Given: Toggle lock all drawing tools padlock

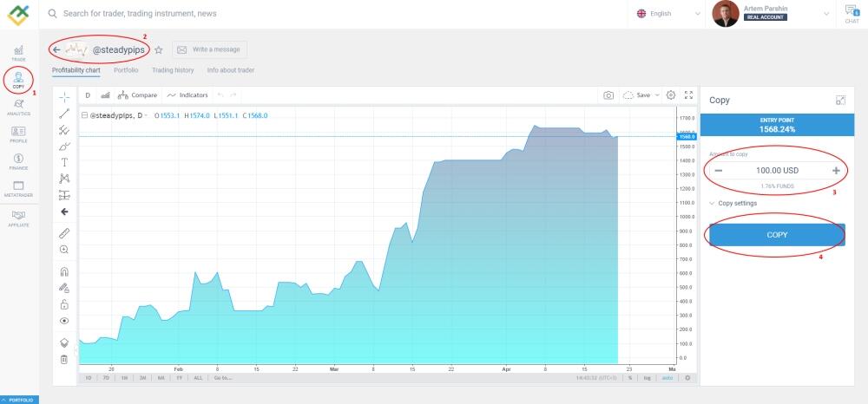Looking at the screenshot, I should 64,304.
